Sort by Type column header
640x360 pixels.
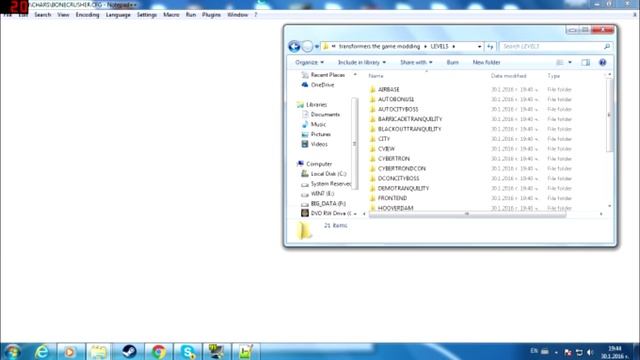click(x=554, y=76)
